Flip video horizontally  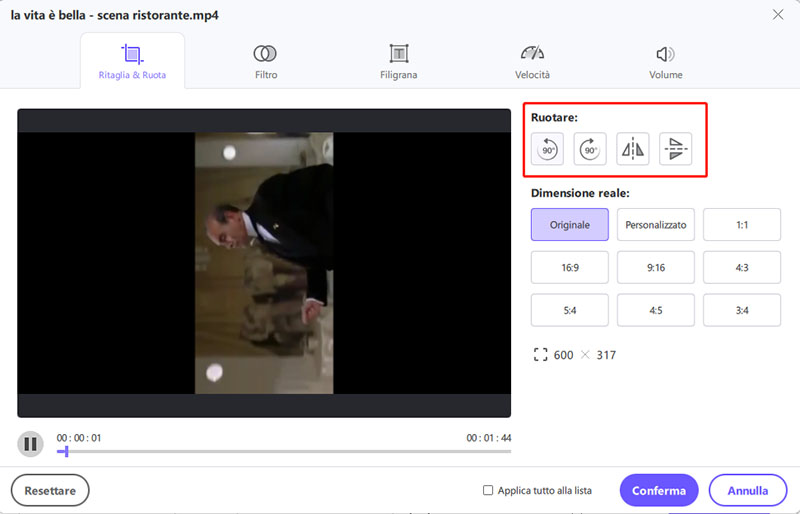tap(633, 149)
